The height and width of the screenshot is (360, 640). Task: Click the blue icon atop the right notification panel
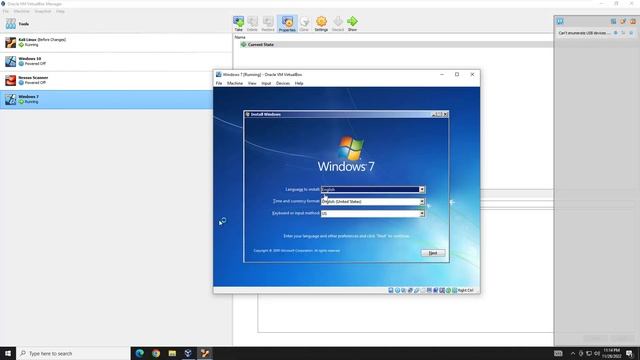click(560, 21)
